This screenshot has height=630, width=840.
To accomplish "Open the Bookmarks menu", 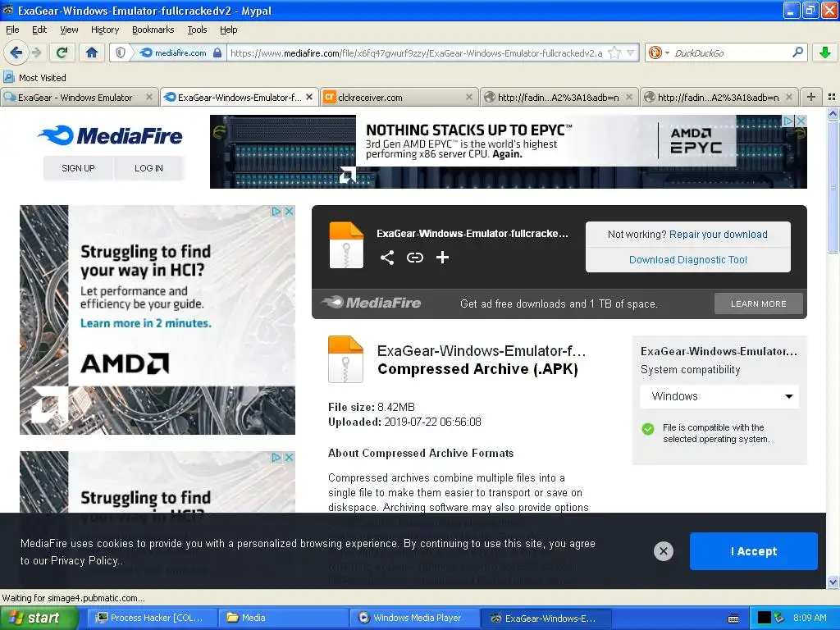I will click(x=153, y=30).
